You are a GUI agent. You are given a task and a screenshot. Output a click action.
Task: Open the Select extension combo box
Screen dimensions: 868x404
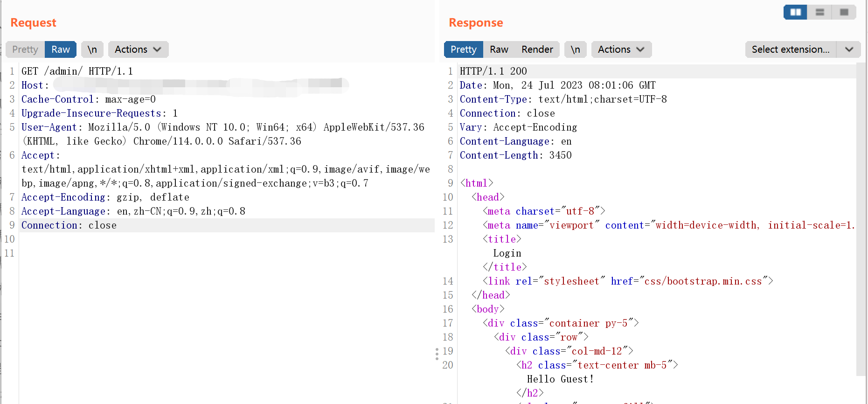791,49
